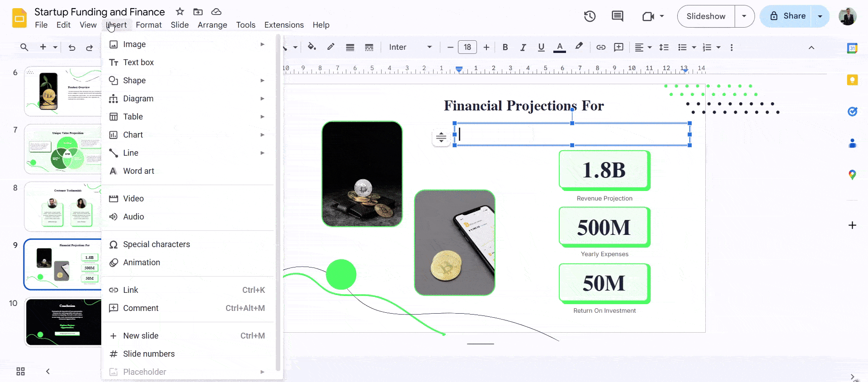The width and height of the screenshot is (868, 382).
Task: Open Google Keep from side panel
Action: (852, 80)
